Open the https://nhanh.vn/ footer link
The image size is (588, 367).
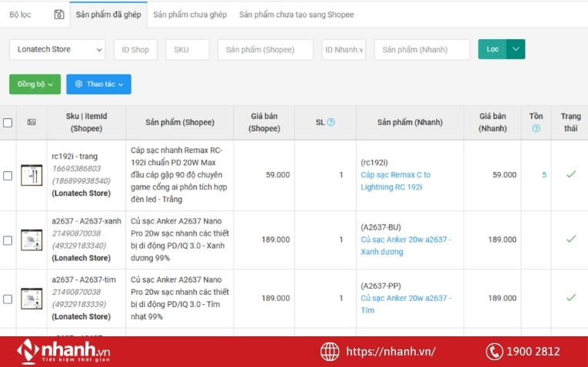(x=390, y=352)
